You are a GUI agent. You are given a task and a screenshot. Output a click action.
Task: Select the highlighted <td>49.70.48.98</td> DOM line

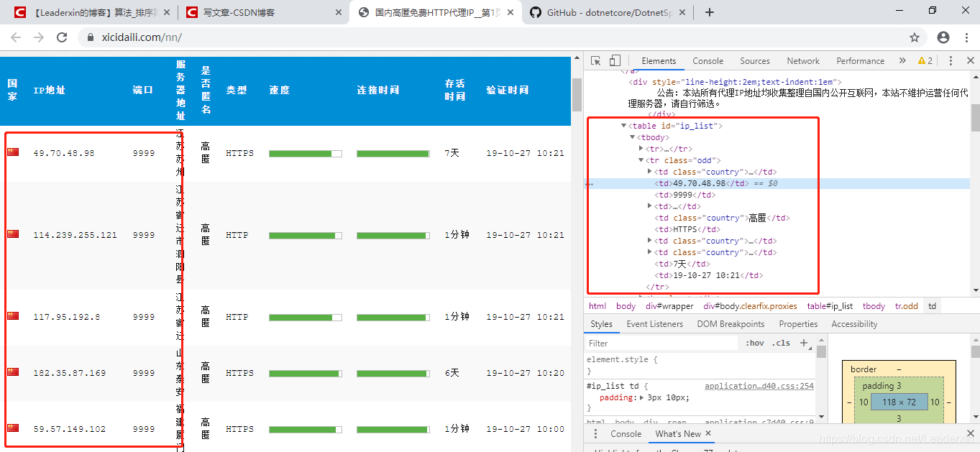tap(777, 183)
